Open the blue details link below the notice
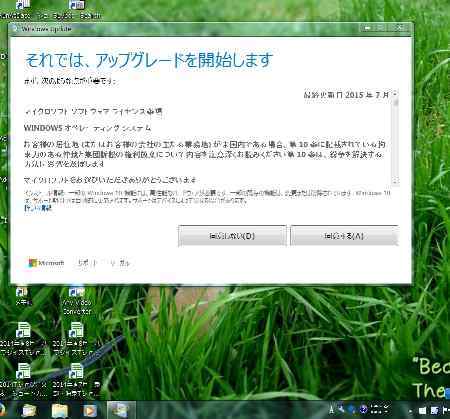This screenshot has height=419, width=450. [38, 208]
